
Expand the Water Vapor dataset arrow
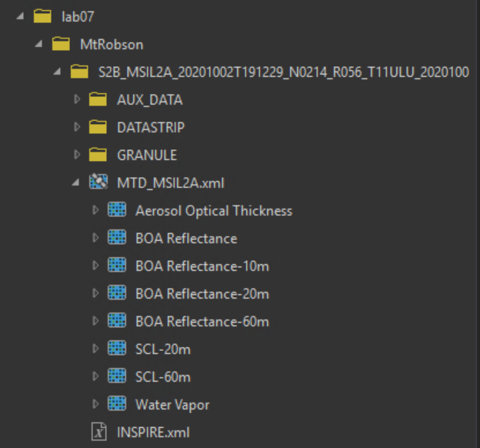[95, 404]
